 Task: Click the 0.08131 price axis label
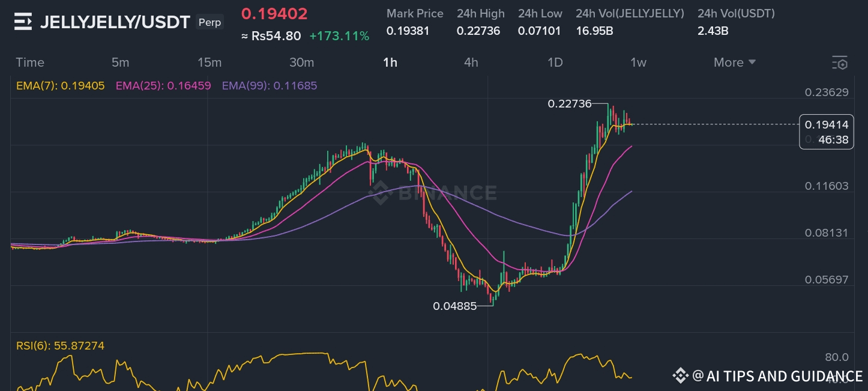[827, 233]
